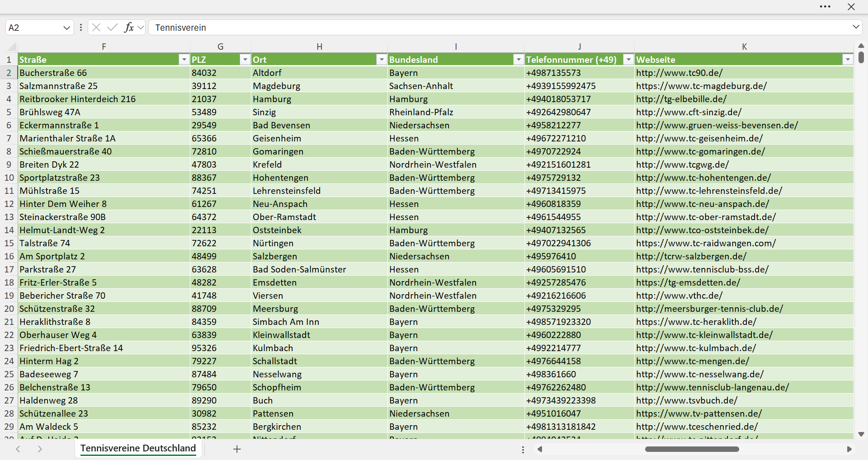Image resolution: width=868 pixels, height=460 pixels.
Task: Click the vertical scrollbar thumb
Action: coord(861,57)
